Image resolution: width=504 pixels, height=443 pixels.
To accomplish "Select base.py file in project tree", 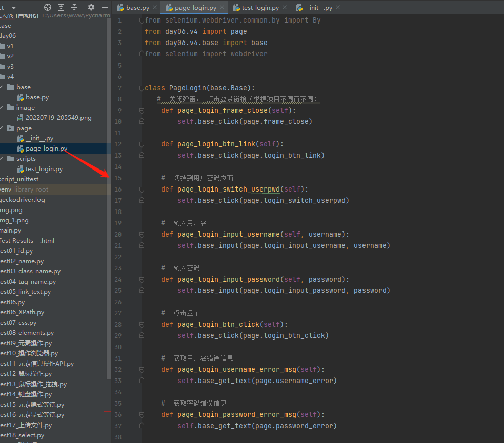I will [x=37, y=97].
